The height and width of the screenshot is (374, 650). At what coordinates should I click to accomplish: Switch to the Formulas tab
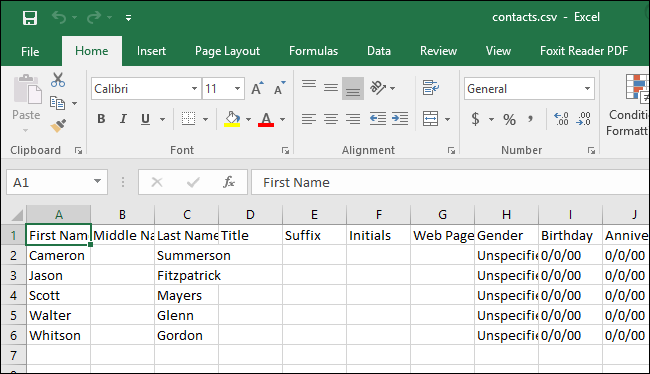pyautogui.click(x=313, y=51)
